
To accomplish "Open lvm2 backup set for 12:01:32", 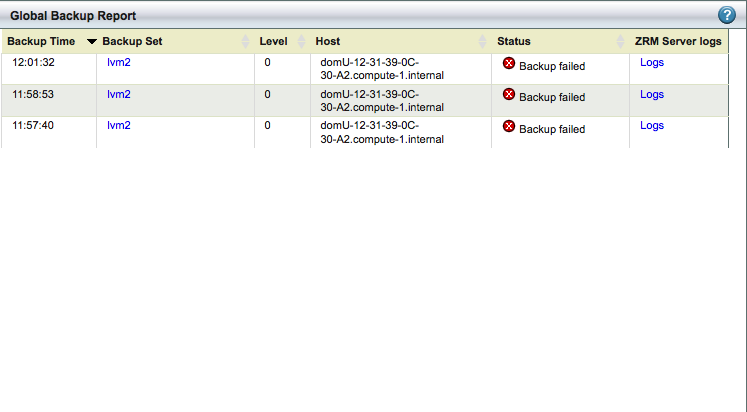I will (x=119, y=62).
